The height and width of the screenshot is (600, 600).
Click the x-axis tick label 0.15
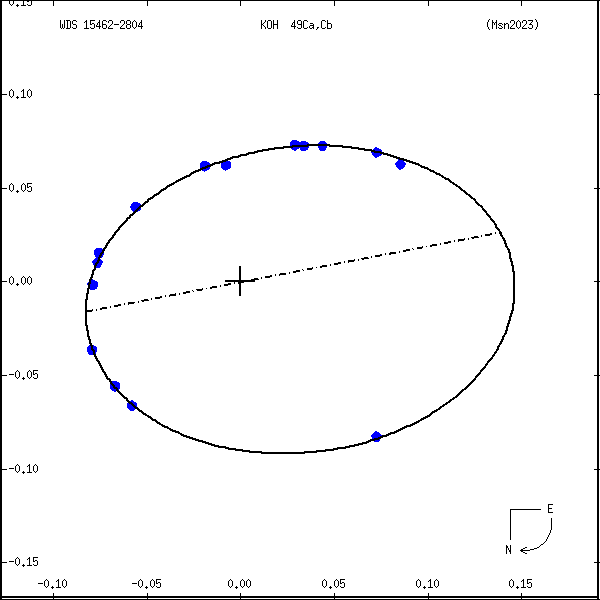[x=521, y=584]
